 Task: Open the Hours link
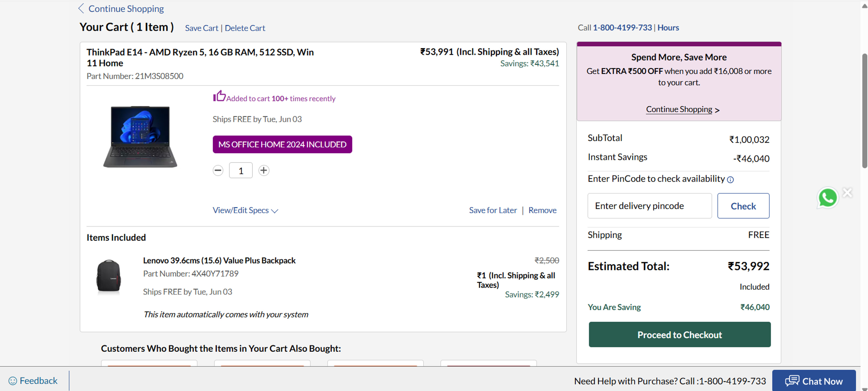click(x=668, y=27)
